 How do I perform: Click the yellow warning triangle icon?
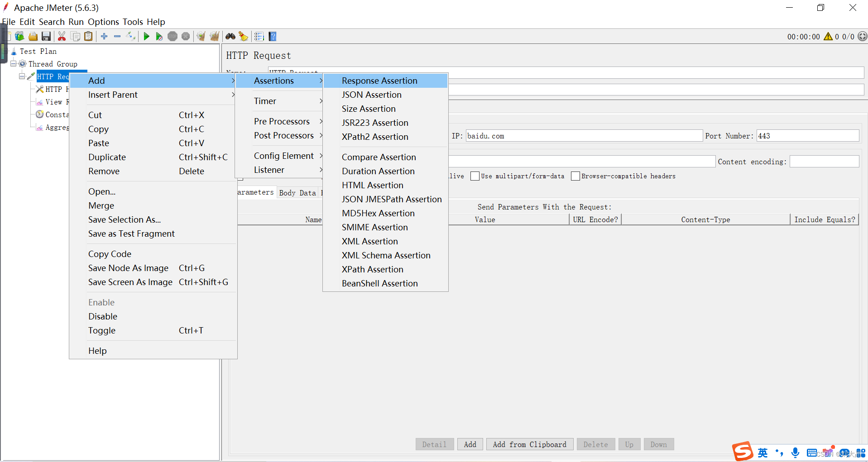[x=828, y=37]
